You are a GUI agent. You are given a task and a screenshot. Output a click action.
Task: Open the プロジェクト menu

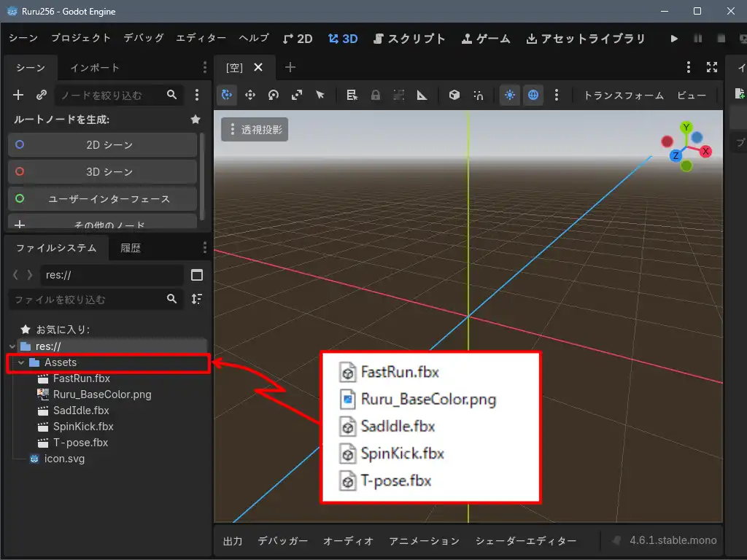[x=80, y=38]
